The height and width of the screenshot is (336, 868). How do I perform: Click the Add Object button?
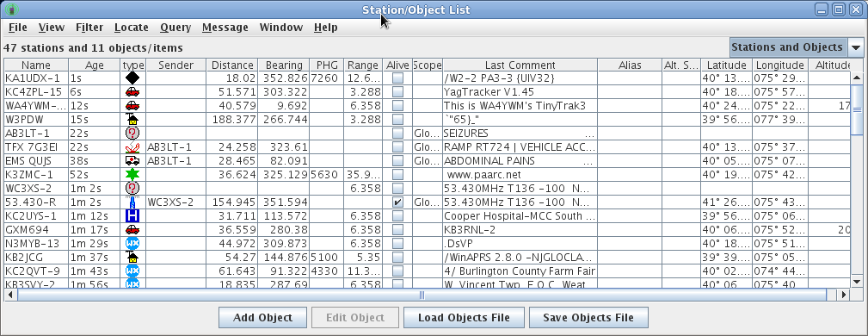tap(262, 318)
